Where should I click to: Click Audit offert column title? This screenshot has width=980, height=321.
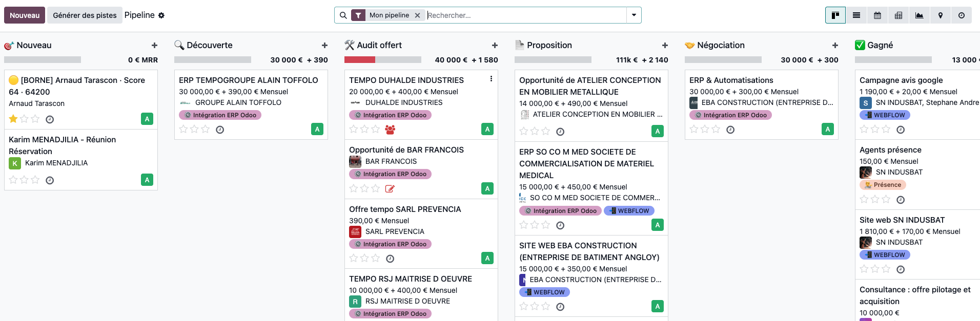[x=379, y=45]
